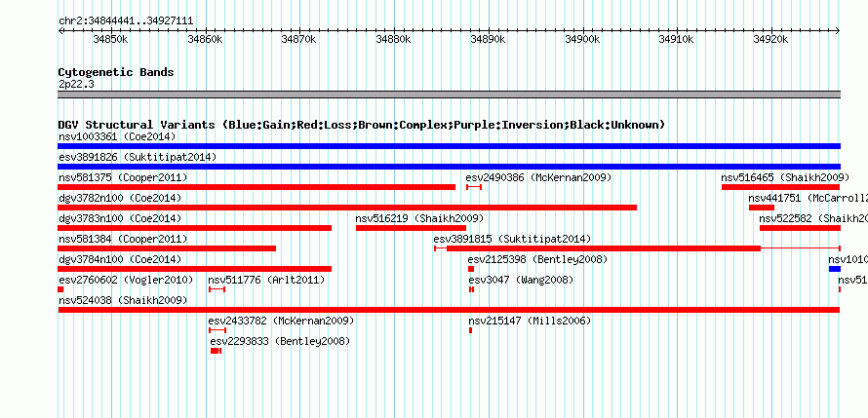Screen dimensions: 868x418
Task: Open the nsv516465 (Shaikh2009) label
Action: (x=785, y=178)
